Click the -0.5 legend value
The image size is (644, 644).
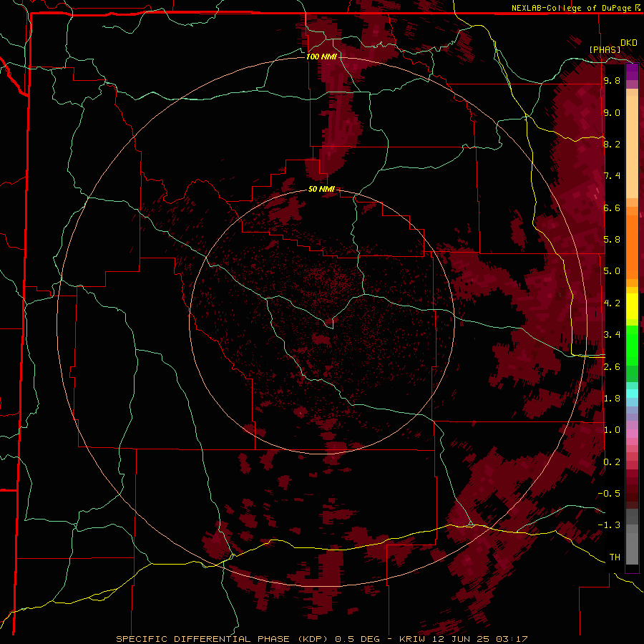pos(609,494)
